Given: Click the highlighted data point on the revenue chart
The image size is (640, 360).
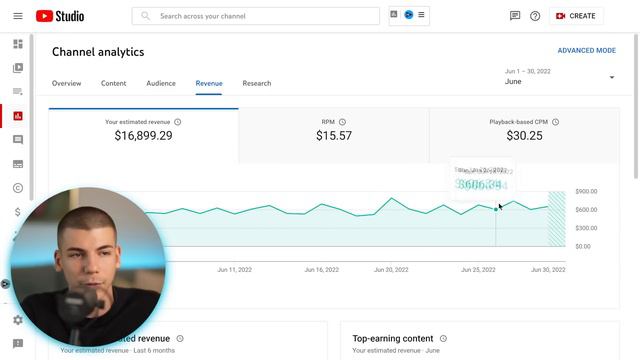Looking at the screenshot, I should [496, 209].
